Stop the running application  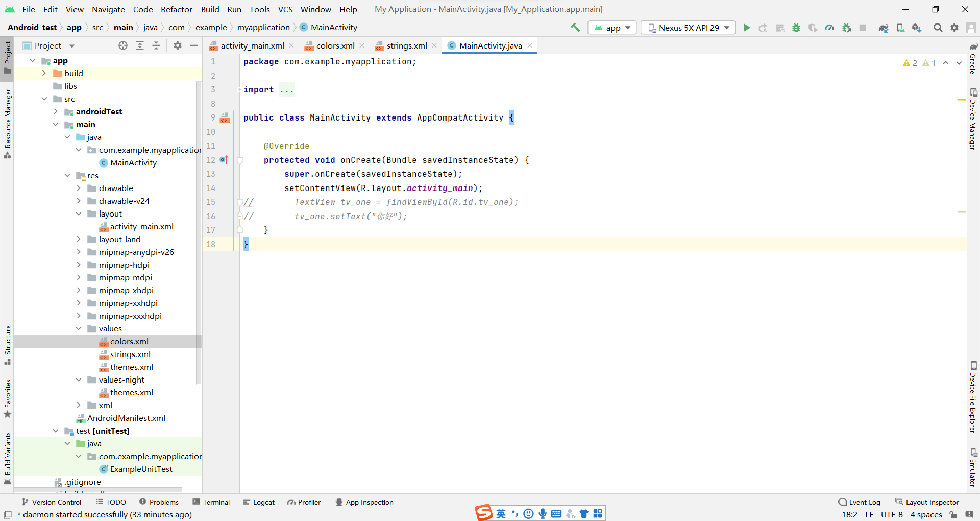pos(863,28)
